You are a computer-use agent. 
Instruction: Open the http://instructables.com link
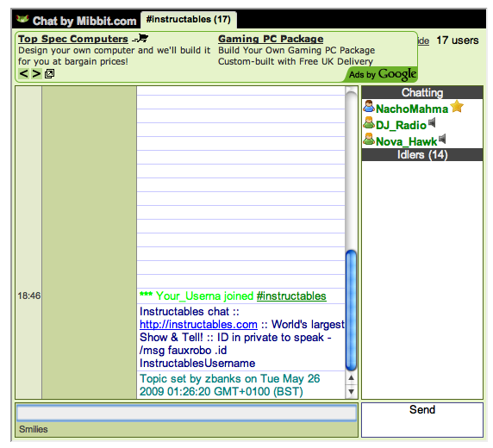point(198,324)
